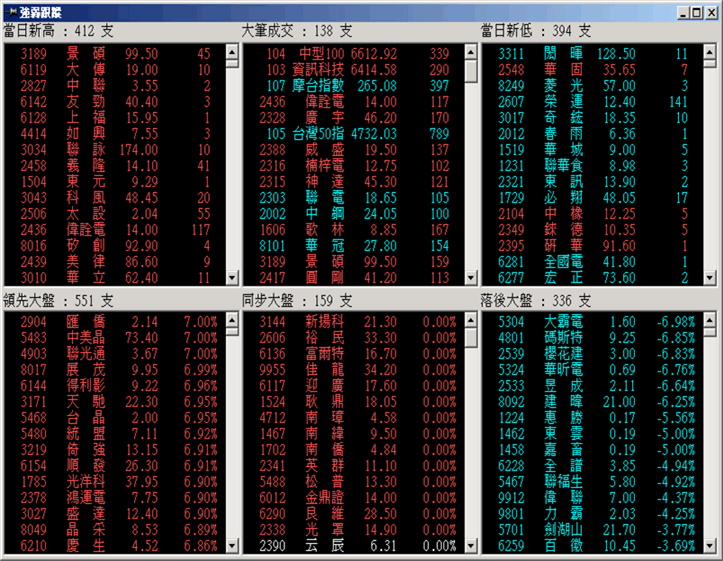The image size is (723, 561).
Task: Select stock 6136 富爾特 row
Action: click(x=354, y=354)
